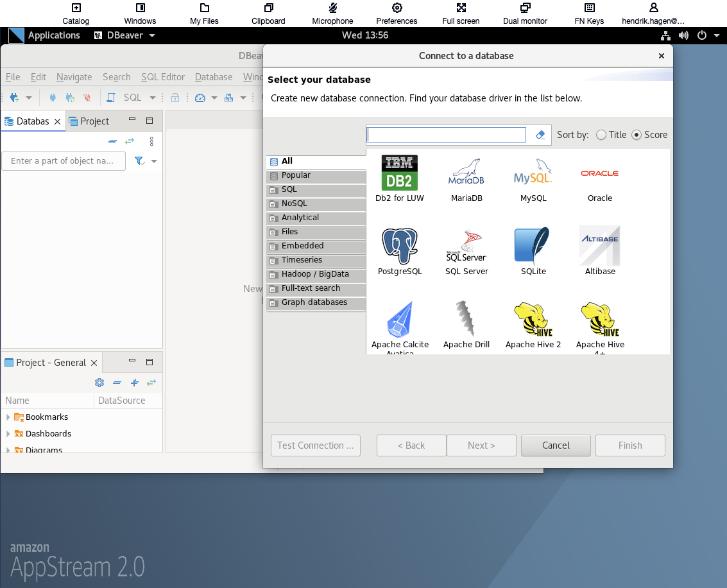Image resolution: width=727 pixels, height=588 pixels.
Task: Enable sorting by Score
Action: click(636, 135)
